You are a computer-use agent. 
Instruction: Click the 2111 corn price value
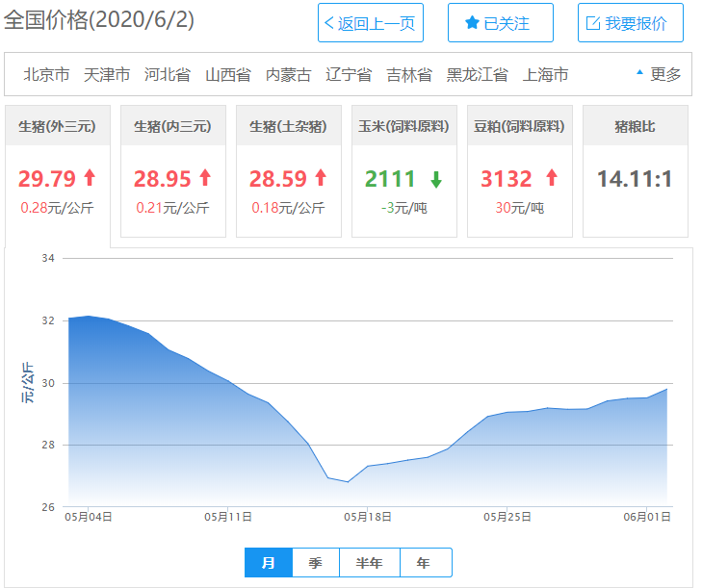390,179
